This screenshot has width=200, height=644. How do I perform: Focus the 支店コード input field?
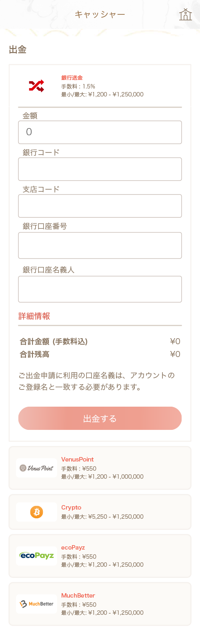[x=100, y=206]
